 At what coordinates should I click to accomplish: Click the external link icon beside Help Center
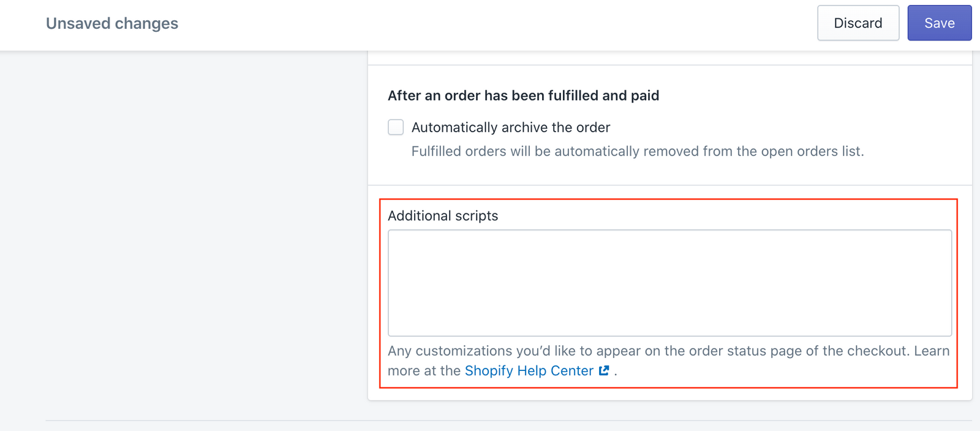click(x=604, y=370)
